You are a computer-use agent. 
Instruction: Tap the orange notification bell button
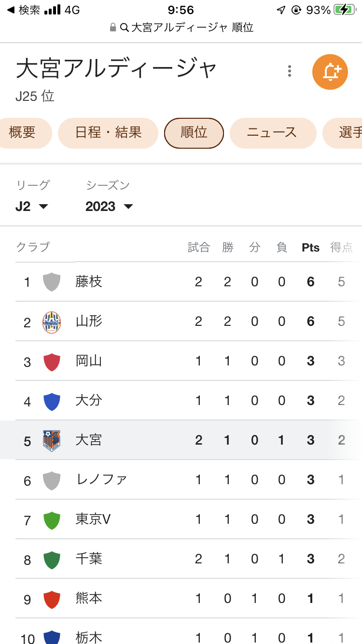pyautogui.click(x=330, y=72)
